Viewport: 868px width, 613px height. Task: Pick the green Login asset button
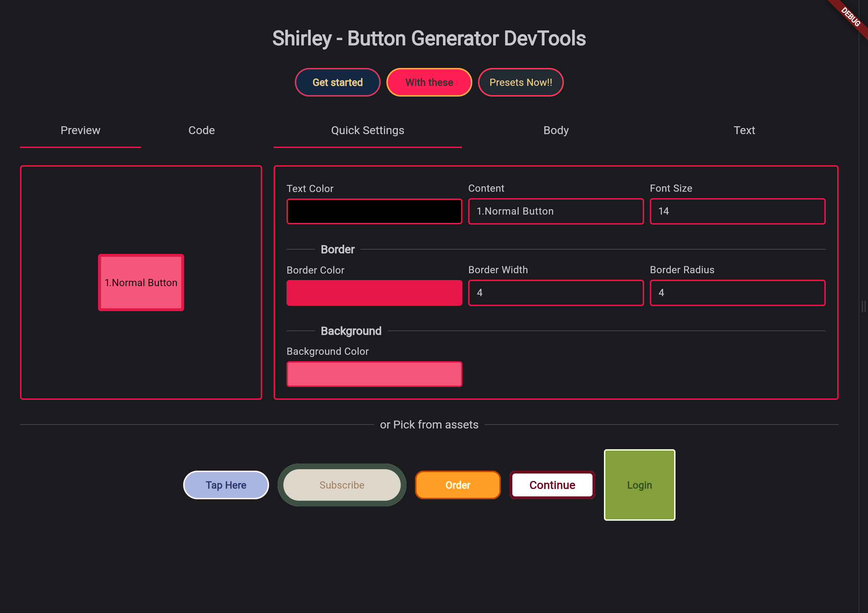pyautogui.click(x=639, y=485)
